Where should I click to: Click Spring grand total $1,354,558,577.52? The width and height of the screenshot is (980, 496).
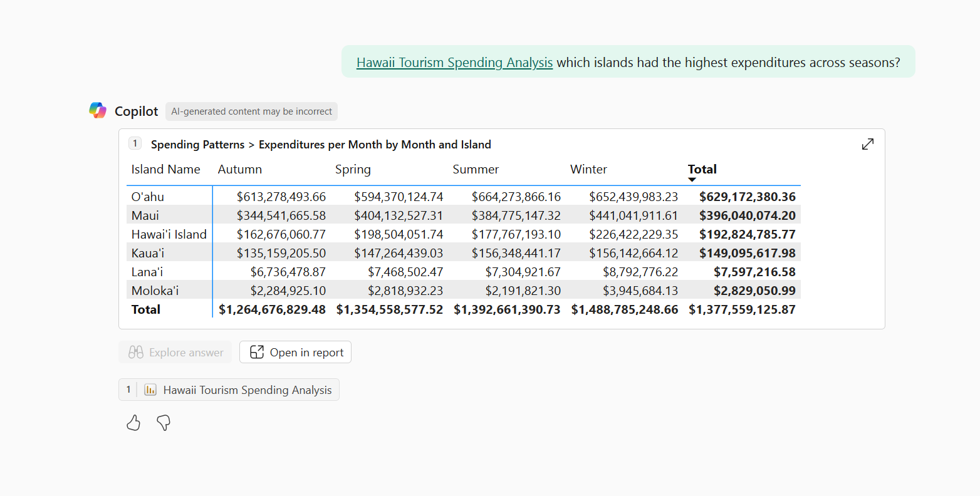390,309
